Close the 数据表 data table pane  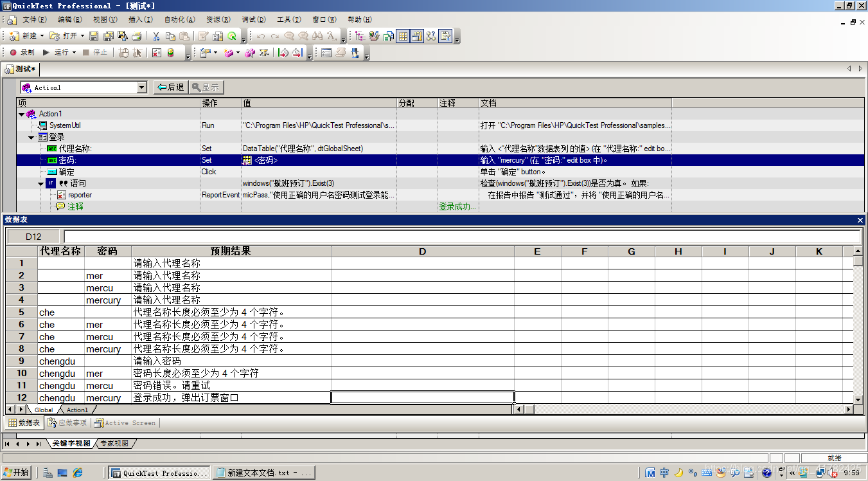click(x=860, y=220)
